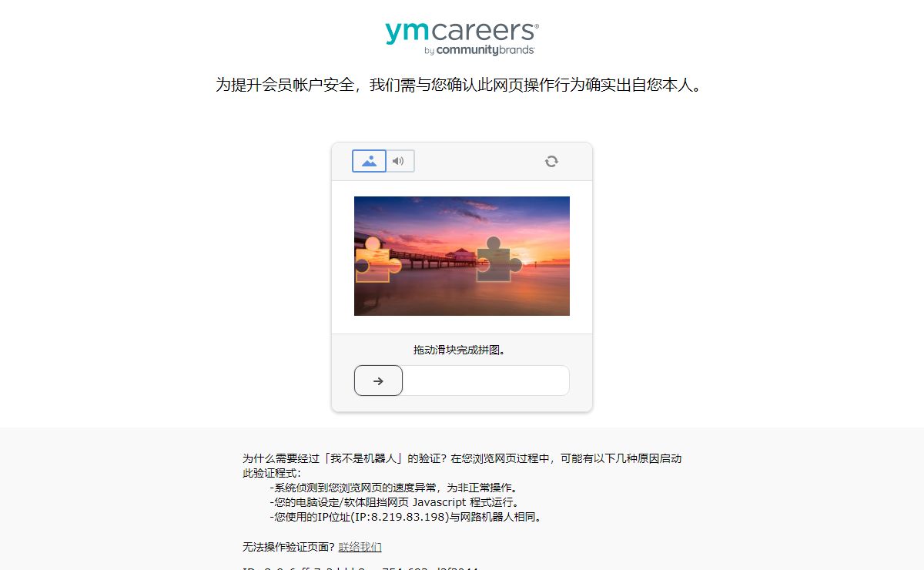Click the pier sunset captcha image
This screenshot has height=570, width=924.
[x=462, y=256]
